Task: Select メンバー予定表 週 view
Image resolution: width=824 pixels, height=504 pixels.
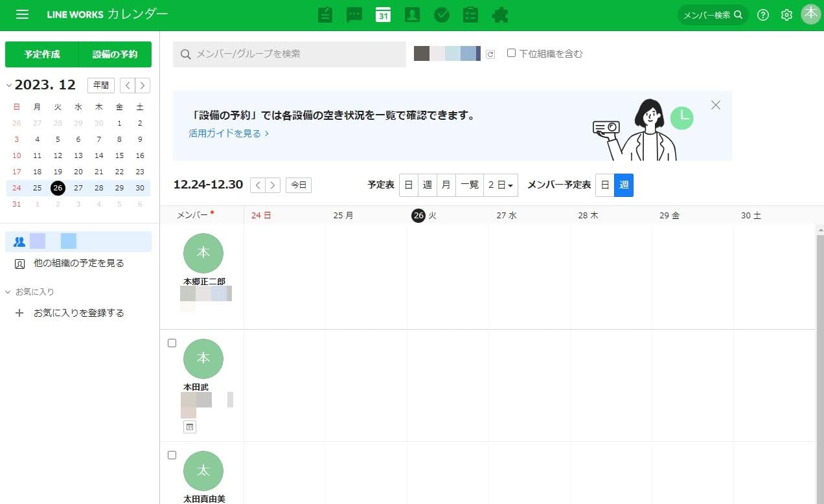Action: click(x=624, y=185)
